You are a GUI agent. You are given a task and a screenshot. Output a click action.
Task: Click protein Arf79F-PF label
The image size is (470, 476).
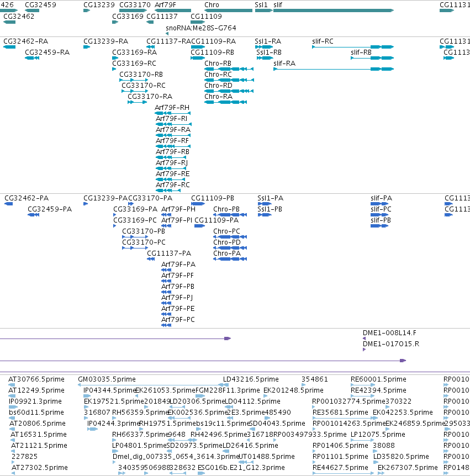pyautogui.click(x=177, y=276)
